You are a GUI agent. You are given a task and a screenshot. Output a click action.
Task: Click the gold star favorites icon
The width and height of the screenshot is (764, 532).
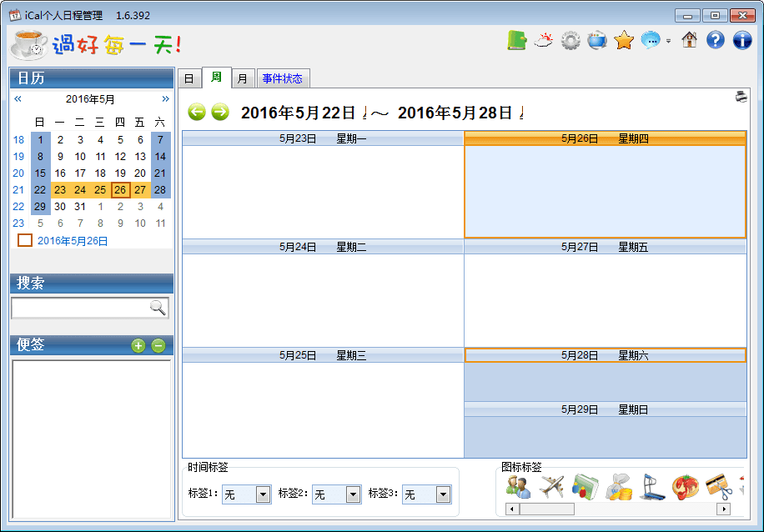pos(624,40)
